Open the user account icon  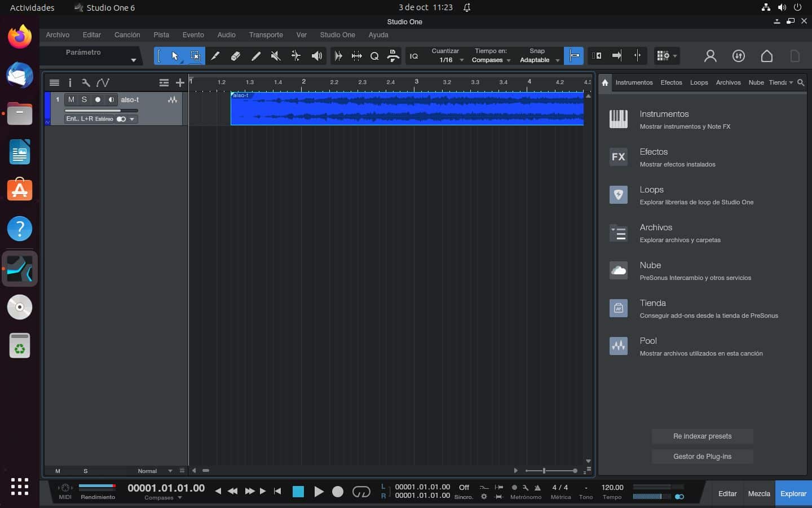(710, 56)
